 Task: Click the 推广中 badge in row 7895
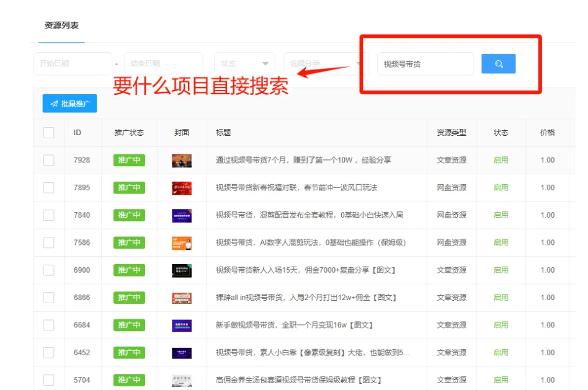point(129,187)
